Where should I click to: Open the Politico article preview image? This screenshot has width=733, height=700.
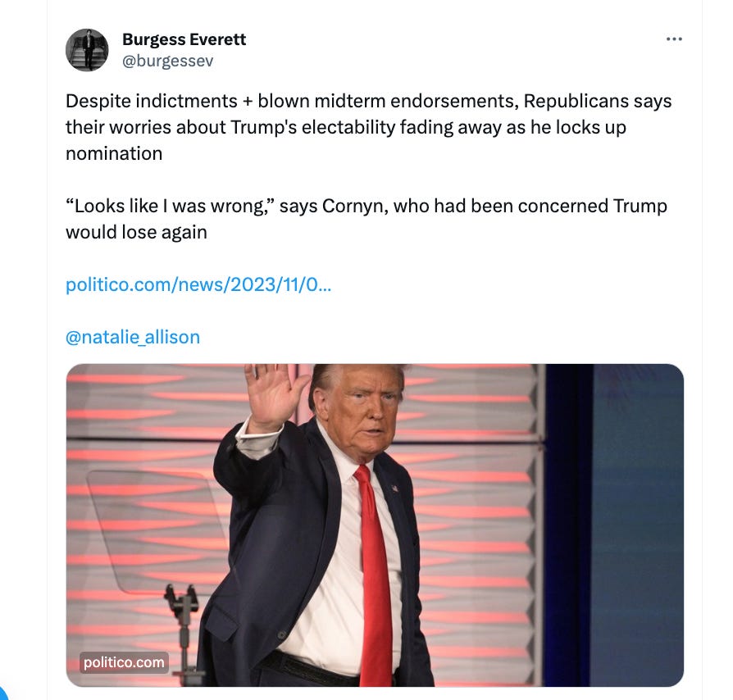point(375,525)
